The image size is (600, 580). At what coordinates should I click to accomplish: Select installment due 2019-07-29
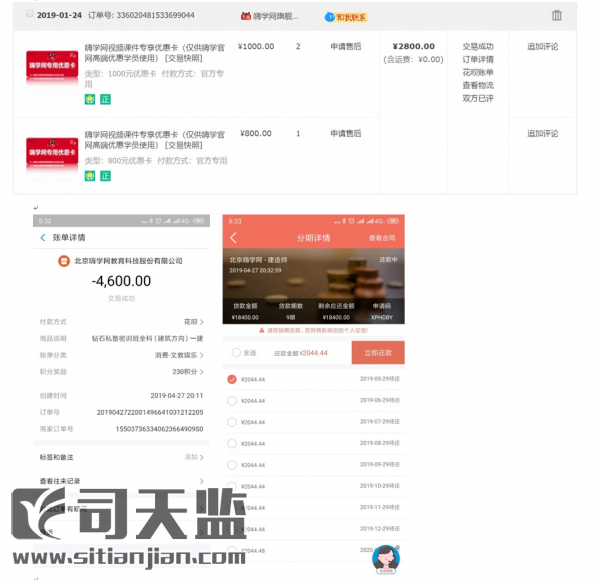tap(232, 422)
